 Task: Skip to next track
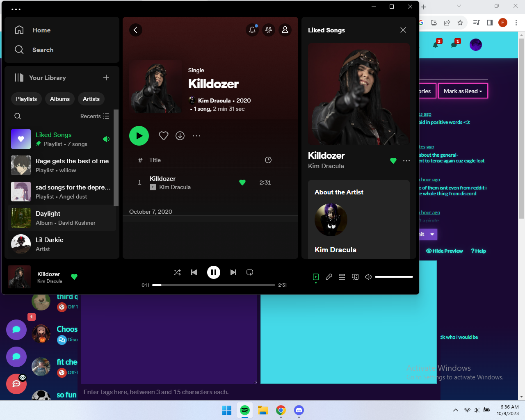(x=233, y=272)
